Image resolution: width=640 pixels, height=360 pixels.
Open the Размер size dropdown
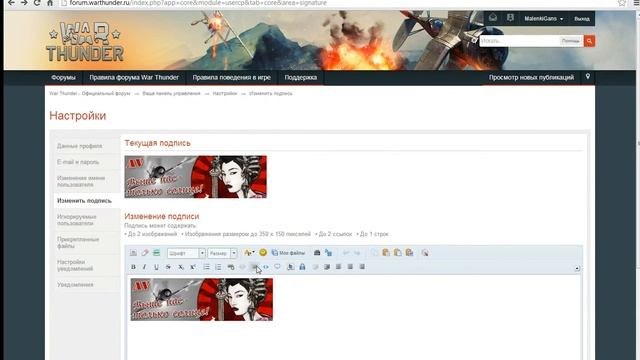(x=222, y=253)
